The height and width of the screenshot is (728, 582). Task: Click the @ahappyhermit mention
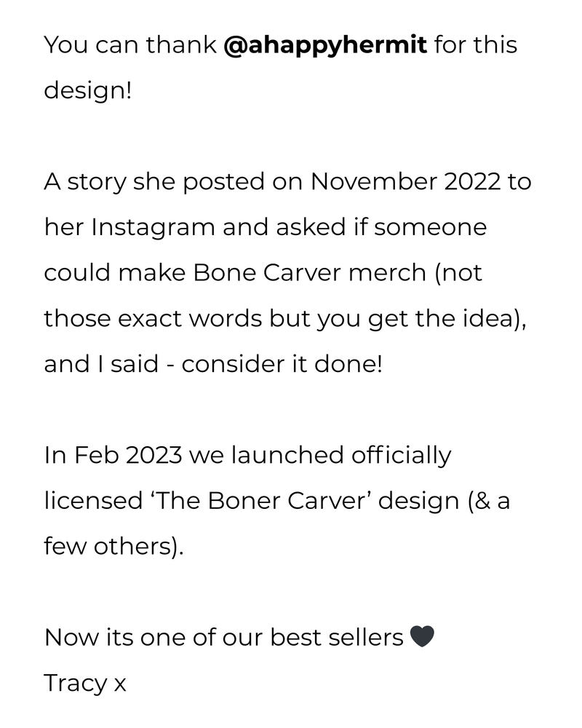click(x=326, y=45)
